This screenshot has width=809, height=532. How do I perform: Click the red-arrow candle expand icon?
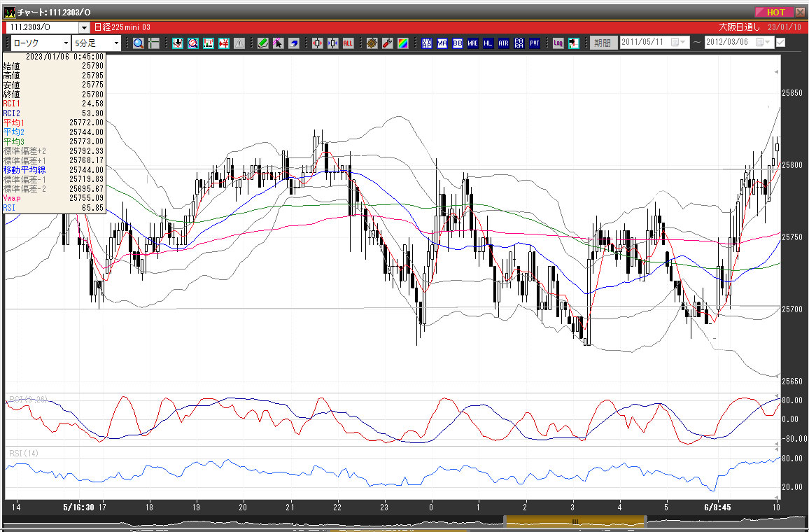point(317,43)
